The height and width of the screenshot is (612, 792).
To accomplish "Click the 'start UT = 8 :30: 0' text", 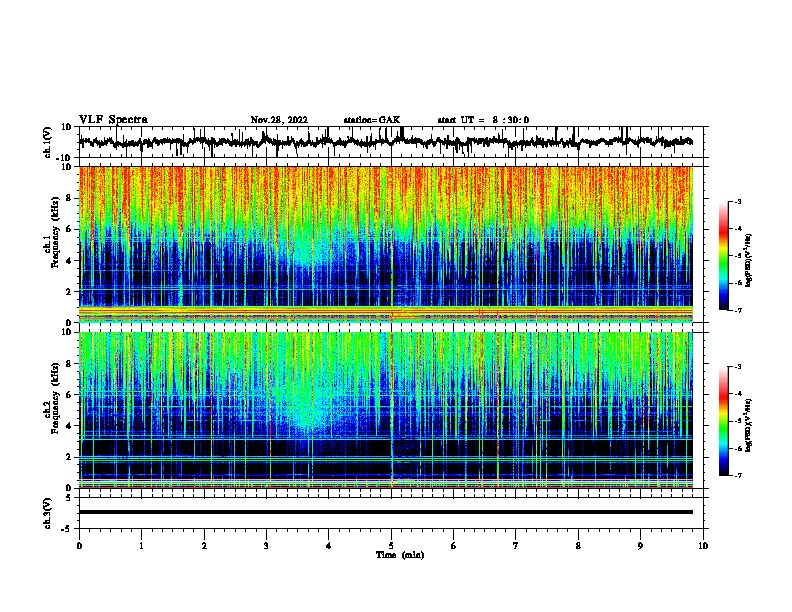I will pos(483,120).
